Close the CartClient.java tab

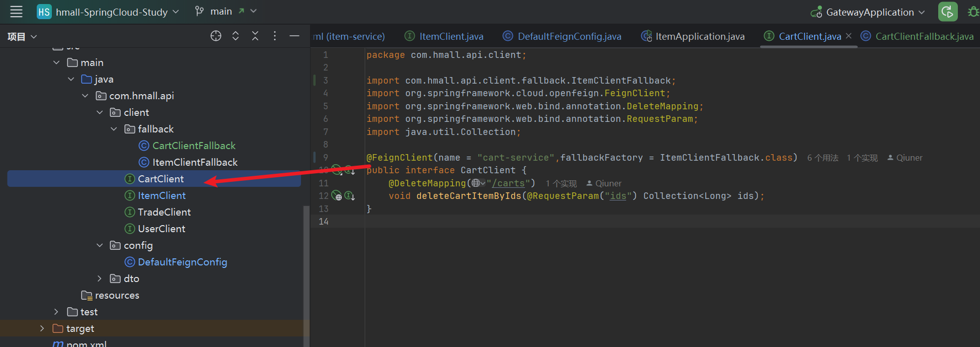(849, 36)
